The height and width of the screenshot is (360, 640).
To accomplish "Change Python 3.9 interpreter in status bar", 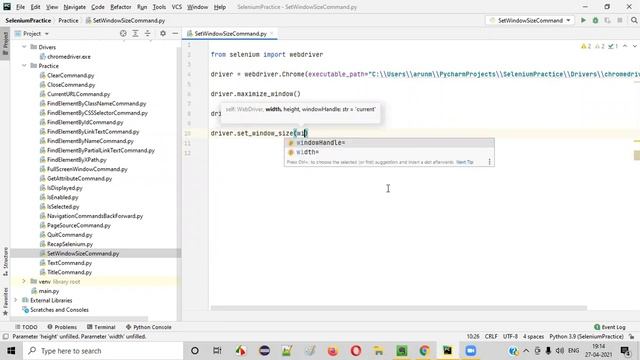I will [x=586, y=336].
